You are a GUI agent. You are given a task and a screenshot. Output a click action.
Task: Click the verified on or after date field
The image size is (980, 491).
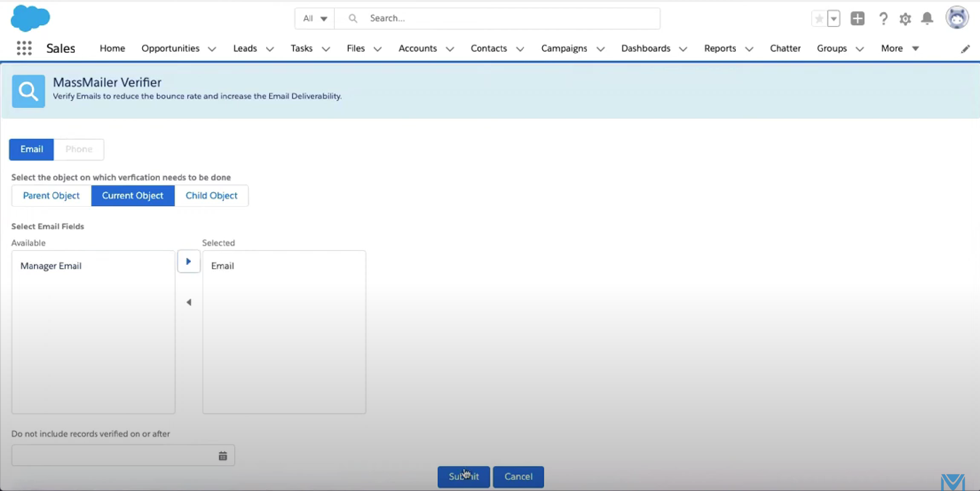pyautogui.click(x=123, y=455)
